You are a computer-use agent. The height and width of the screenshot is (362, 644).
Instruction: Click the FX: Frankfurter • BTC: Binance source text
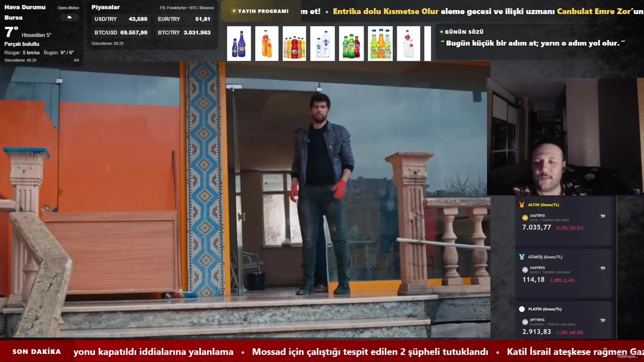[x=187, y=8]
